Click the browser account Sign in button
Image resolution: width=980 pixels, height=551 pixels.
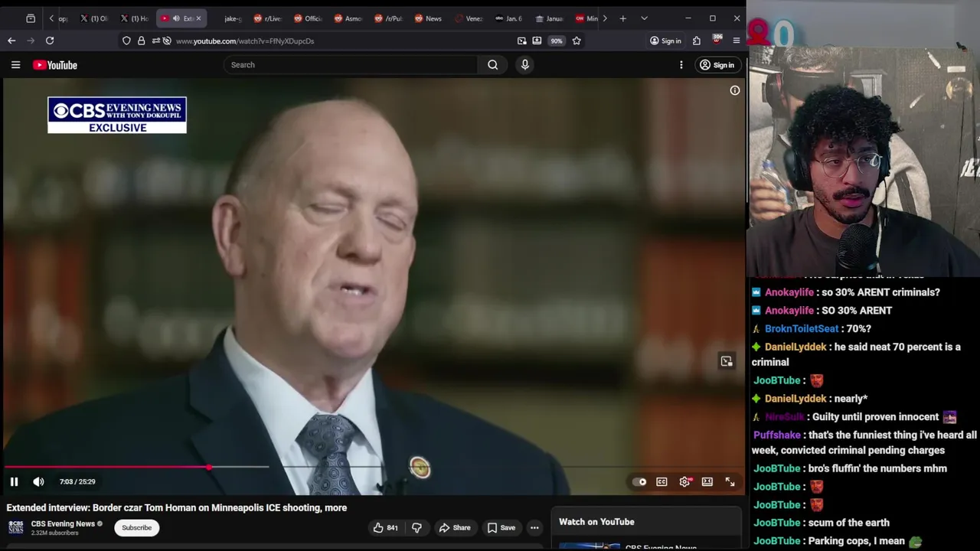[x=665, y=41]
